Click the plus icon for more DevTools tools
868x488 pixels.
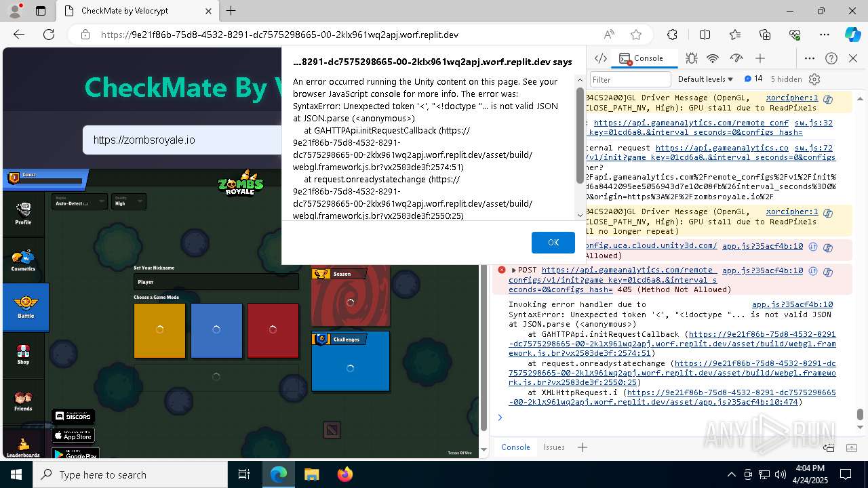(760, 58)
